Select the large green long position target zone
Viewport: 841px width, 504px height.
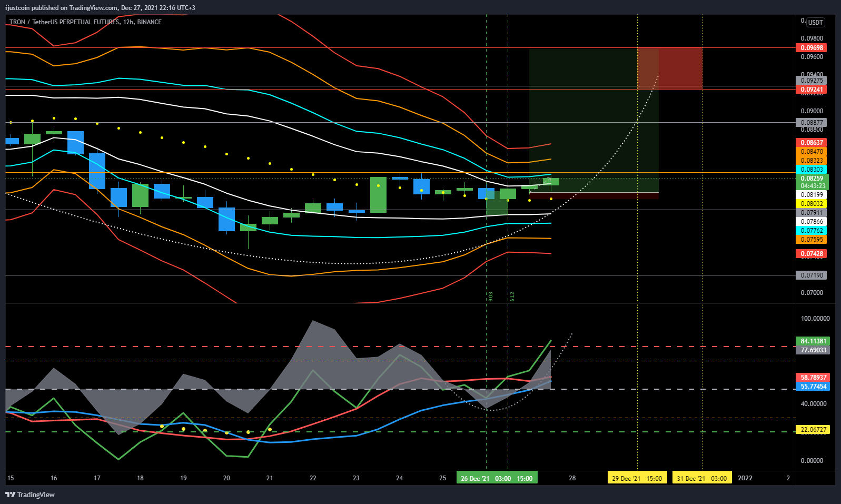(594, 121)
